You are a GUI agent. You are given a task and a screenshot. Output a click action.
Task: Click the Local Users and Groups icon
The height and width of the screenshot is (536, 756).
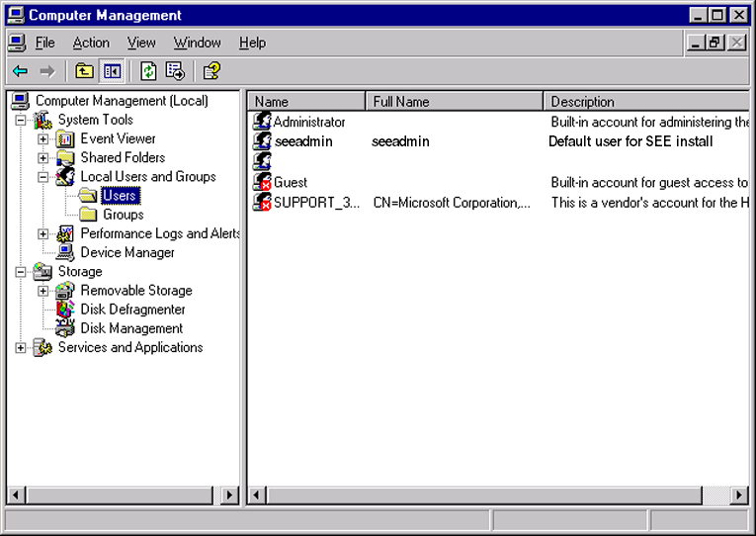point(65,177)
